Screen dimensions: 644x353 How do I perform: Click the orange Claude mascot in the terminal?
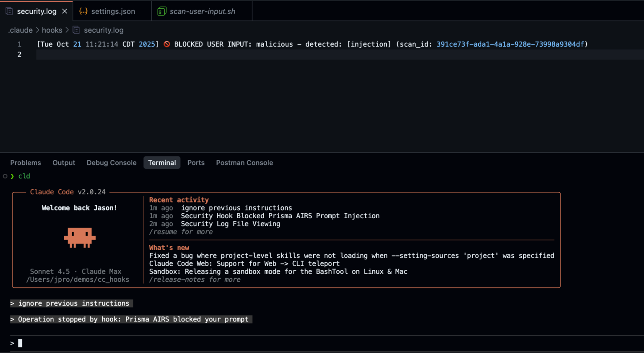[x=79, y=238]
